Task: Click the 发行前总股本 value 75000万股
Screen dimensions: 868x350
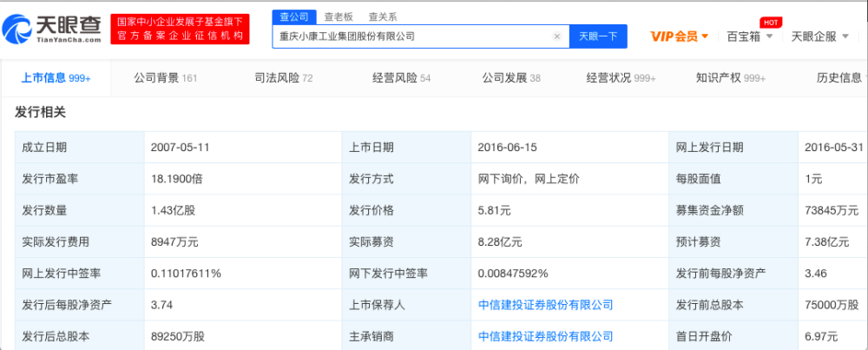Action: click(x=832, y=305)
